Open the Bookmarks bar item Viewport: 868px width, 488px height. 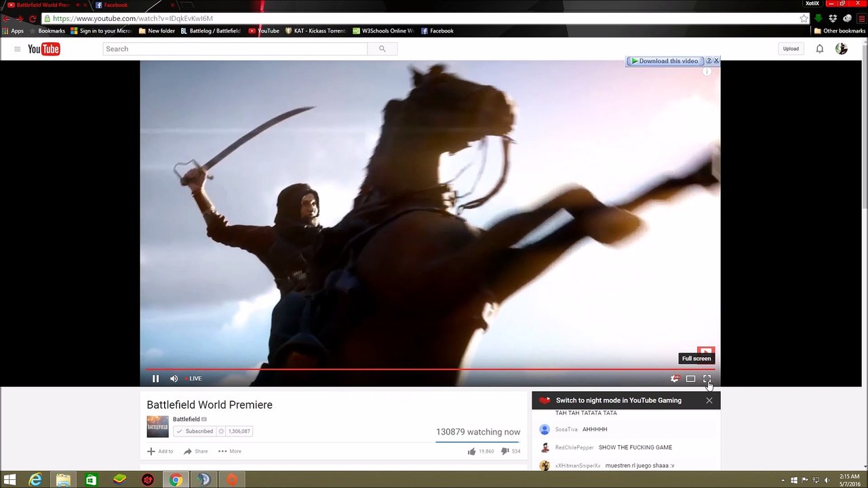coord(47,30)
